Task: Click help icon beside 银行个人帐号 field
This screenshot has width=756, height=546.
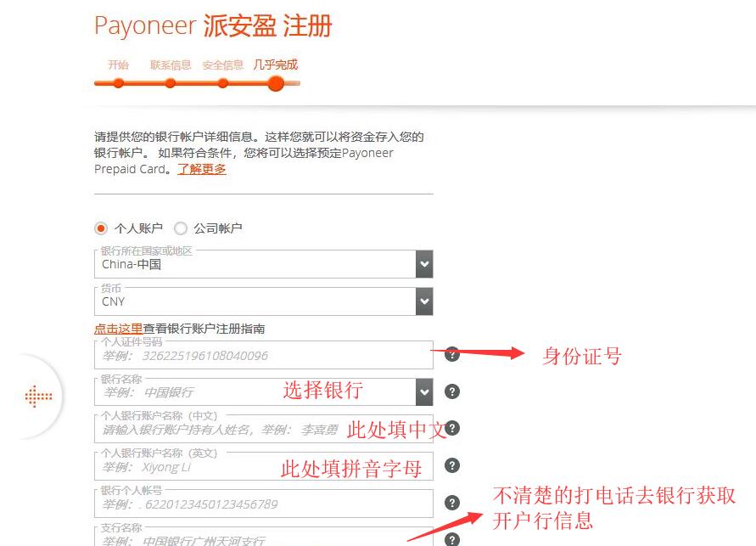Action: 452,503
